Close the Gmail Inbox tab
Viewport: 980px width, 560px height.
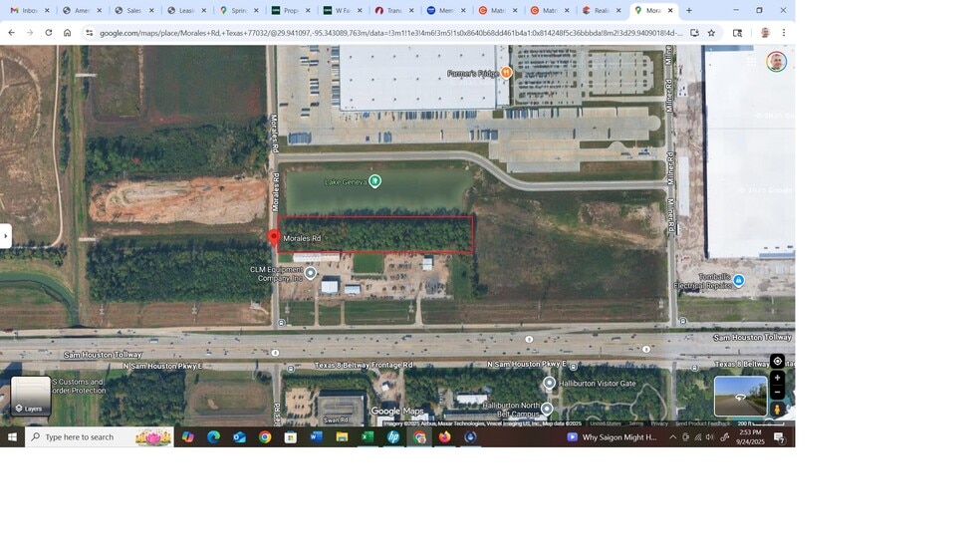48,11
